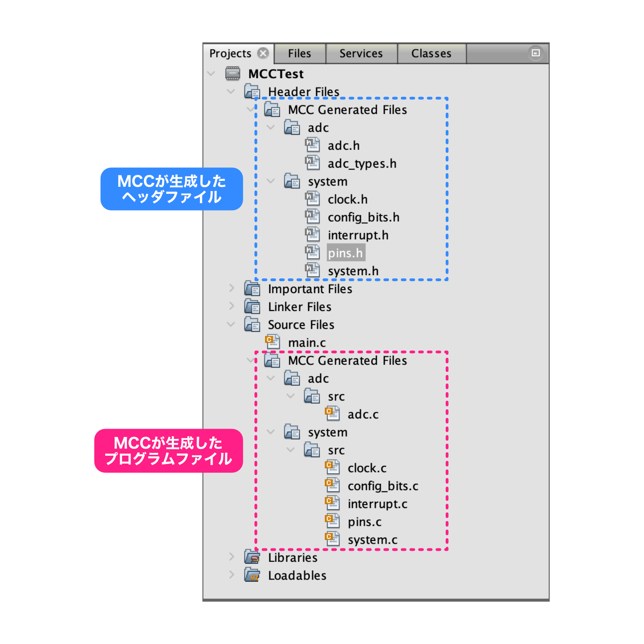Select MCC Generated Files under Source Files

pos(347,360)
